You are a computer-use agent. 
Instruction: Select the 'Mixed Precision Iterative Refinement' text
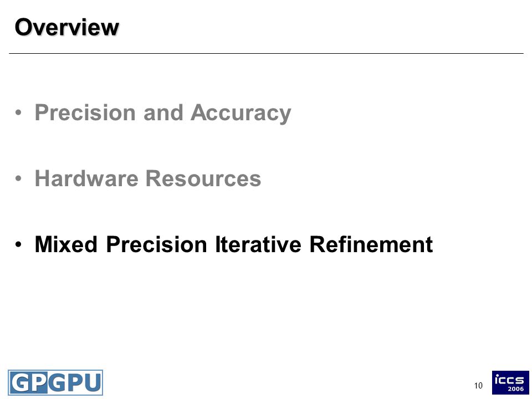234,244
